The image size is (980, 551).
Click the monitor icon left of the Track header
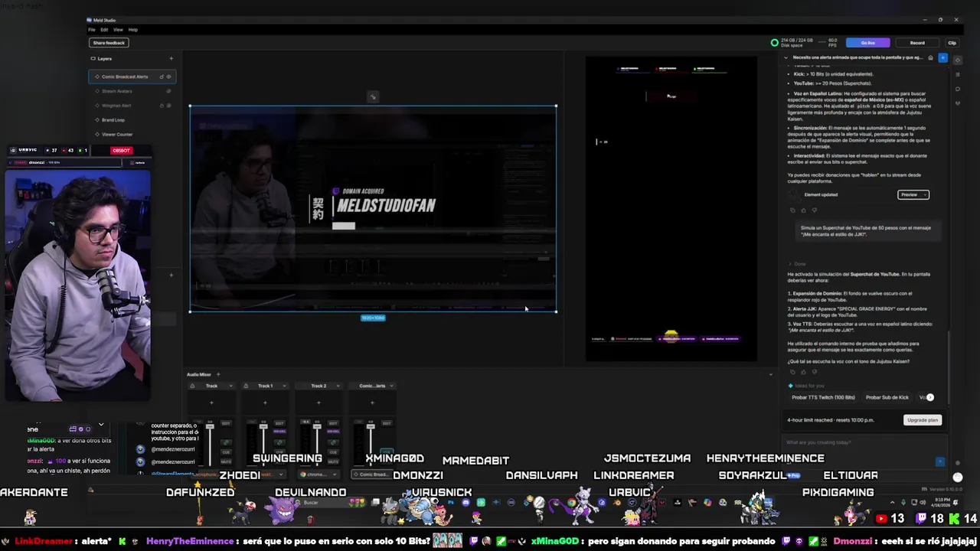click(192, 386)
